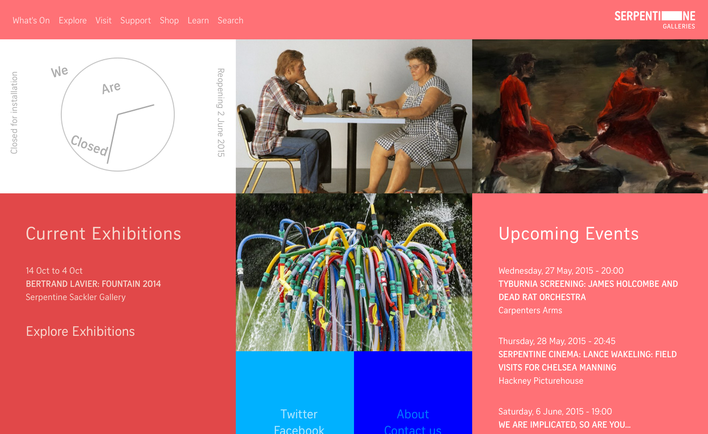Open the What's On menu
This screenshot has height=434, width=708.
point(31,20)
